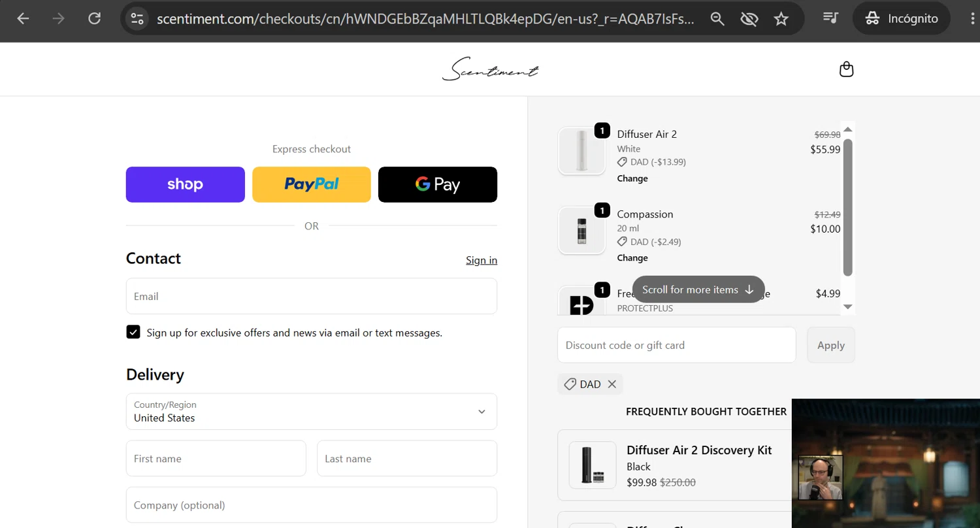
Task: Focus the Company (optional) field
Action: [x=312, y=505]
